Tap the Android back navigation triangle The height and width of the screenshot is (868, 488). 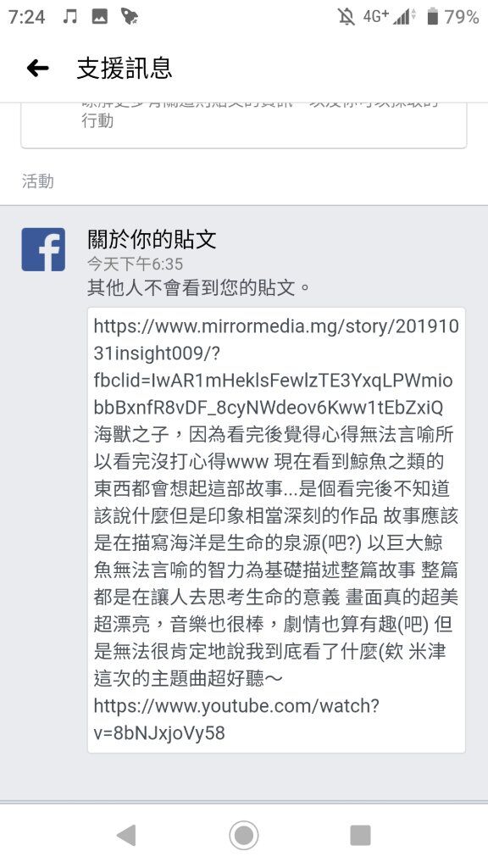pos(126,835)
